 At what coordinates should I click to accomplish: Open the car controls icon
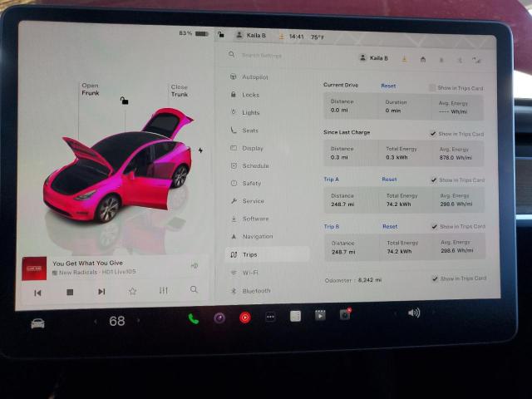coord(37,323)
